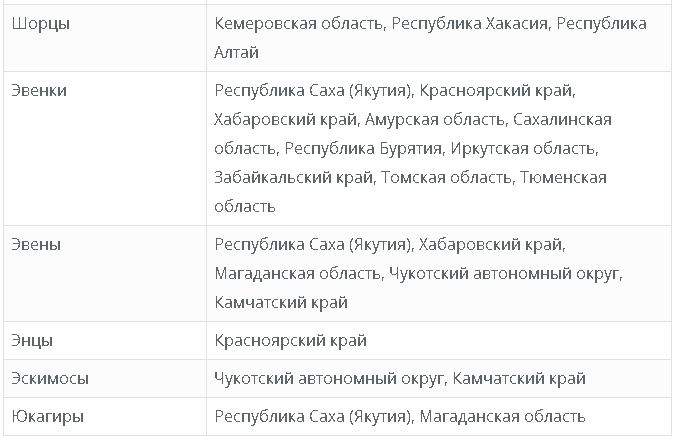Image resolution: width=678 pixels, height=442 pixels.
Task: Select the Энцы row name cell
Action: (36, 341)
